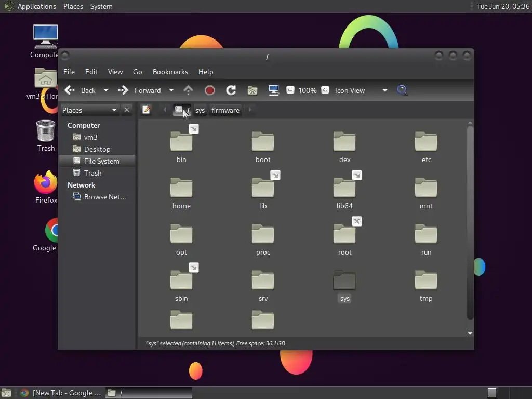Image resolution: width=532 pixels, height=399 pixels.
Task: Open the bin folder
Action: pos(181,141)
